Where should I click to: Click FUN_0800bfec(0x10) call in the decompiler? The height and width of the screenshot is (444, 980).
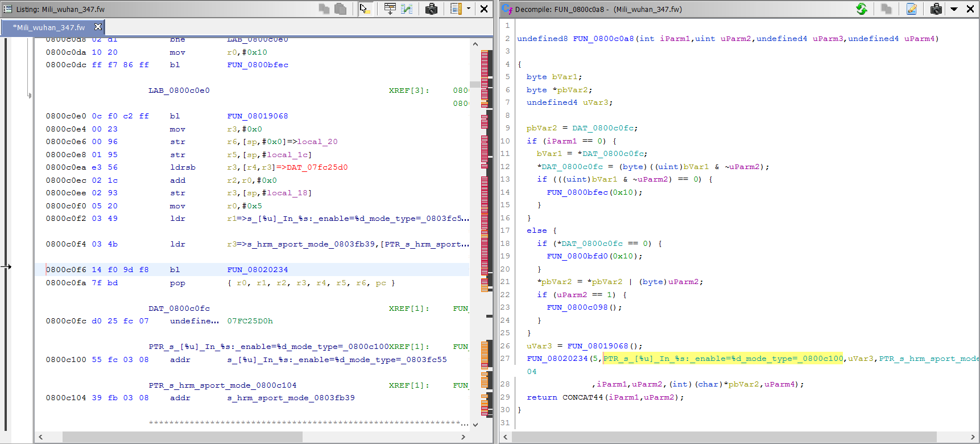click(x=595, y=192)
